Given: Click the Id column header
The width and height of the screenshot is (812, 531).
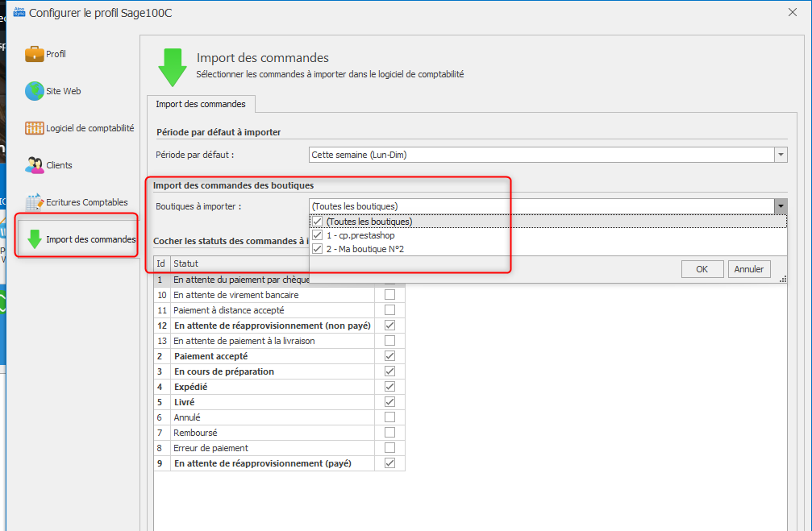Looking at the screenshot, I should pos(162,263).
